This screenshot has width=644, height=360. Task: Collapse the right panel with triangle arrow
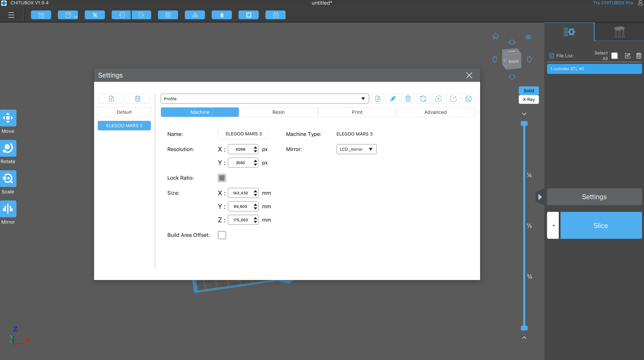point(540,197)
